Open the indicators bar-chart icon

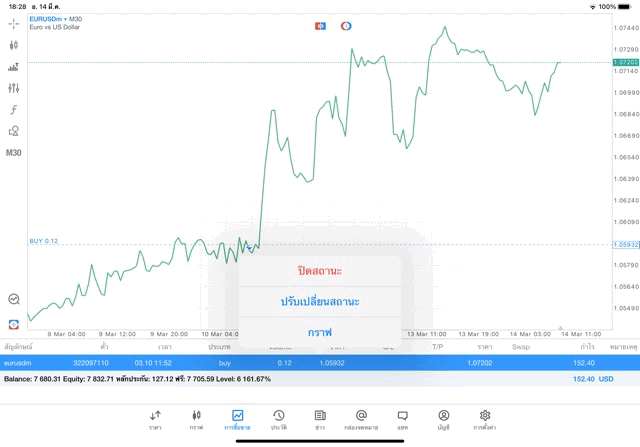(13, 67)
